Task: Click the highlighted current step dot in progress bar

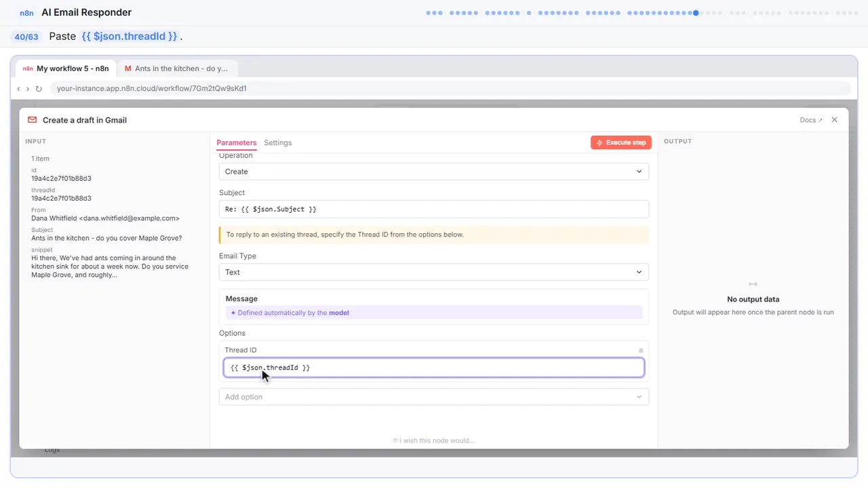Action: click(x=696, y=12)
